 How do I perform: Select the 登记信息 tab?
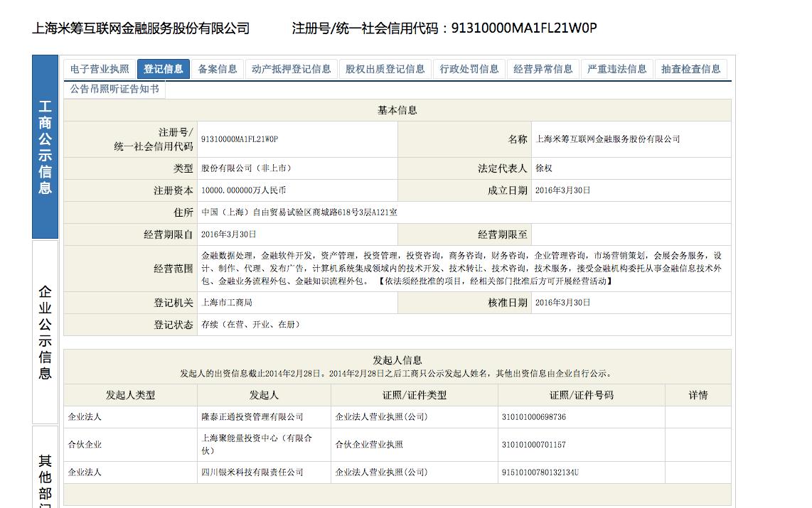(163, 69)
